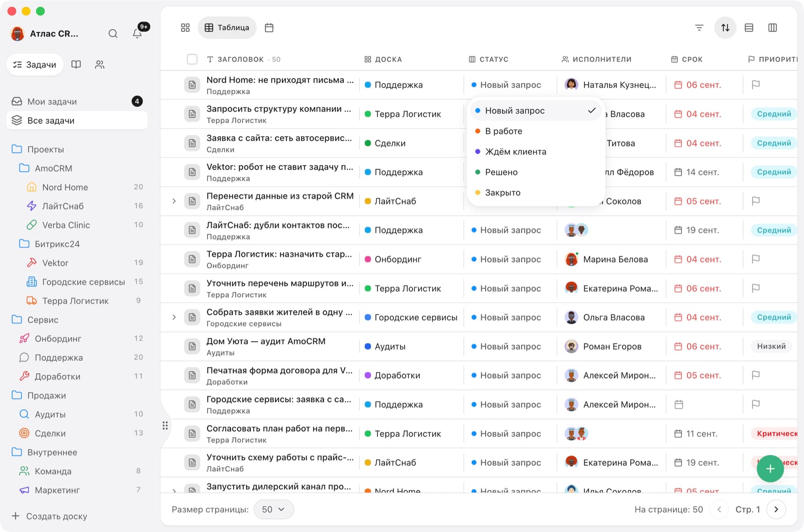The height and width of the screenshot is (532, 804).
Task: Click priority flag in Перенести данные row
Action: (756, 201)
